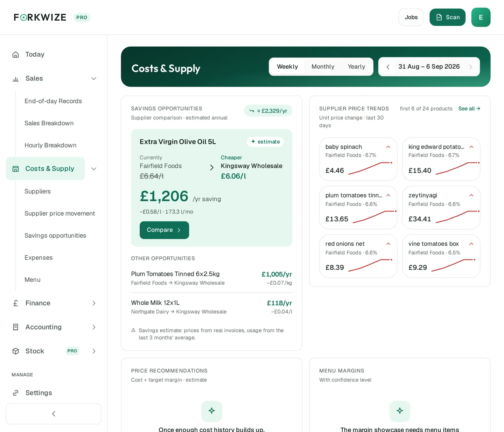Collapse the Sales section chevron
The height and width of the screenshot is (432, 504).
pyautogui.click(x=94, y=79)
